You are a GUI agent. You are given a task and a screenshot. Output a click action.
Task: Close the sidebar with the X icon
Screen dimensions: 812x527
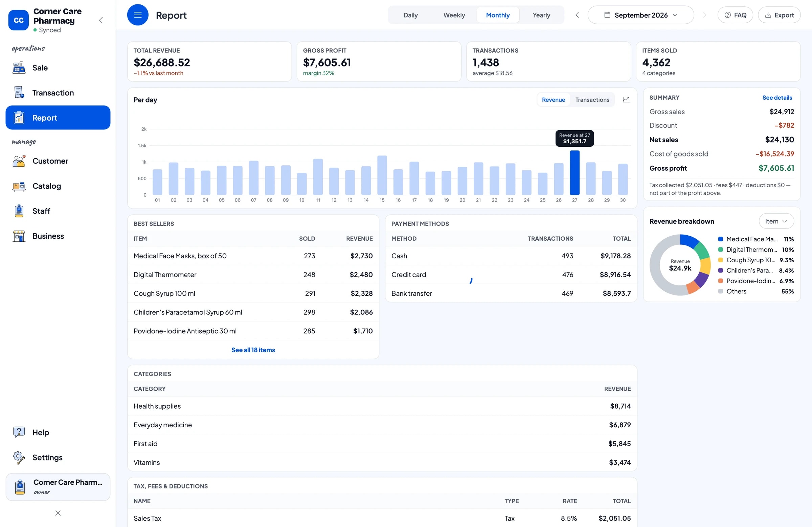point(58,513)
